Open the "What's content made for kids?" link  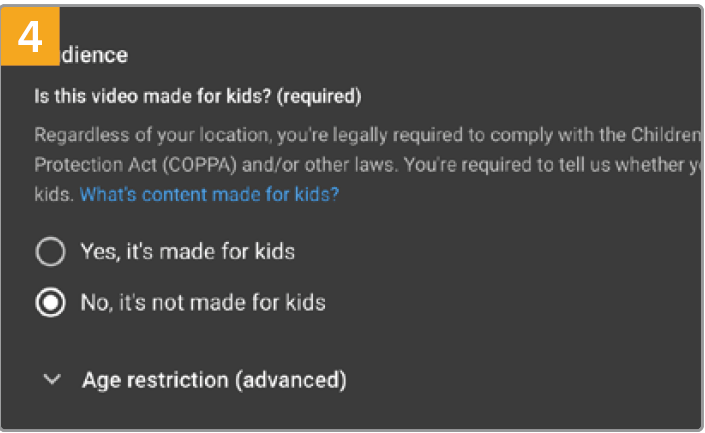pos(209,194)
